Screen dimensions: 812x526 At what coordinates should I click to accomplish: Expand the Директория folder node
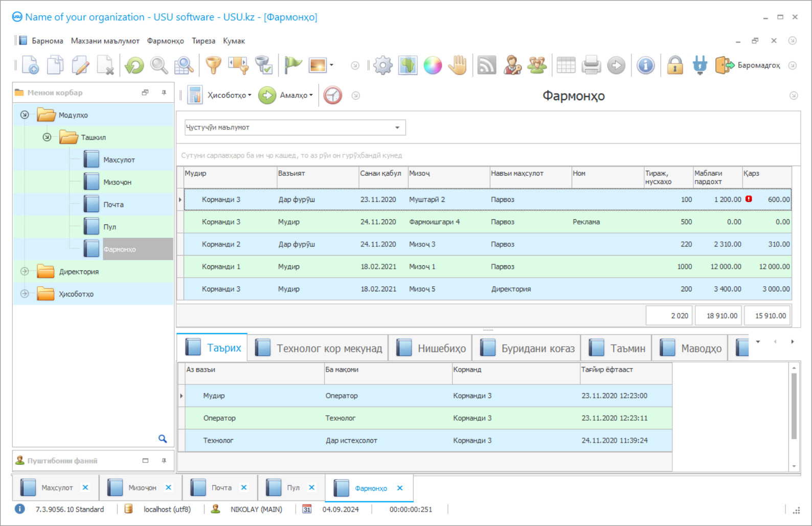point(25,271)
